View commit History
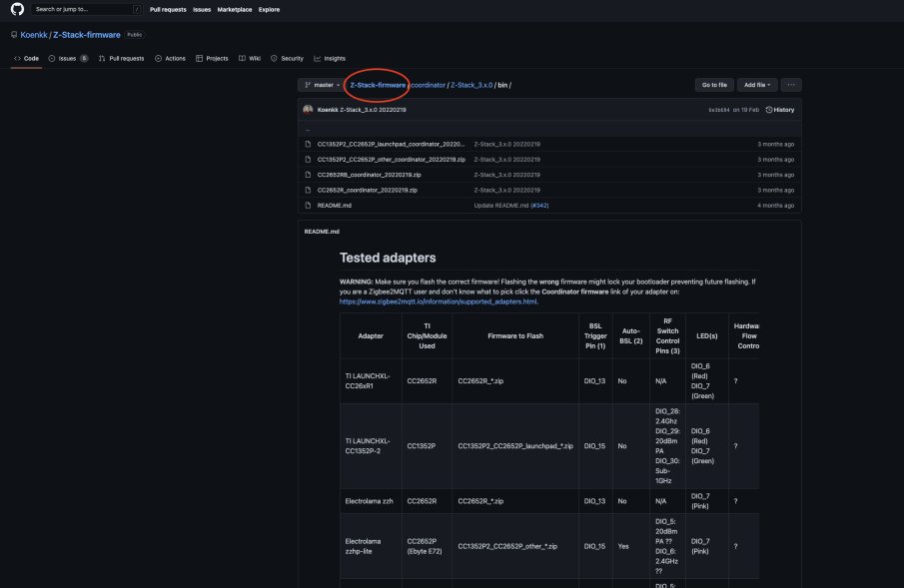 (779, 110)
